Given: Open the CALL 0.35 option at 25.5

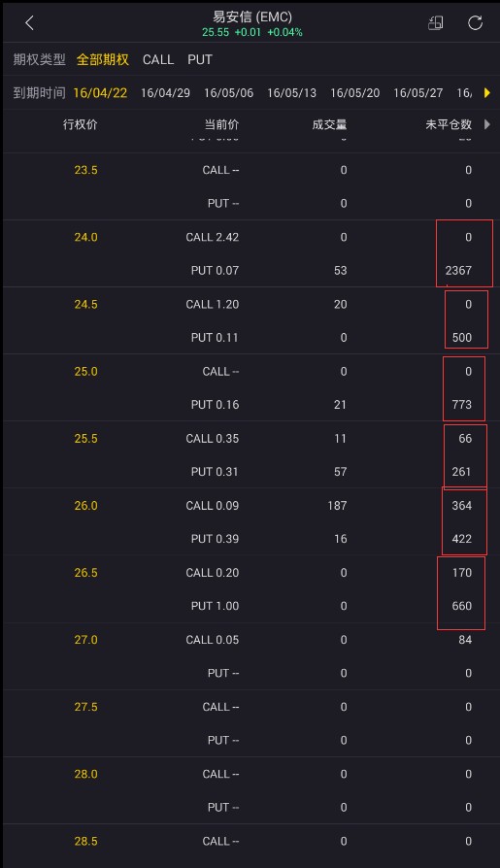Looking at the screenshot, I should point(212,439).
